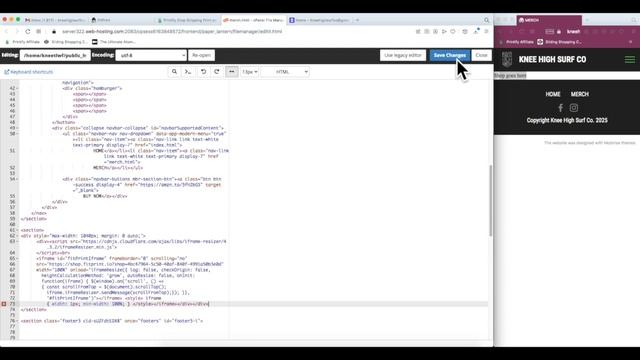Collapse the code fold at line 50
The image size is (640, 360).
click(x=17, y=134)
